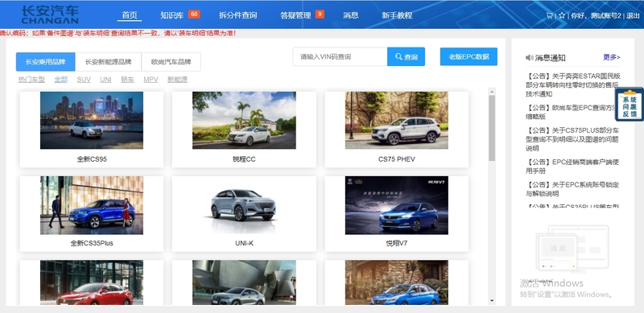Open the gray sedan thumbnail in bottom row

(244, 282)
